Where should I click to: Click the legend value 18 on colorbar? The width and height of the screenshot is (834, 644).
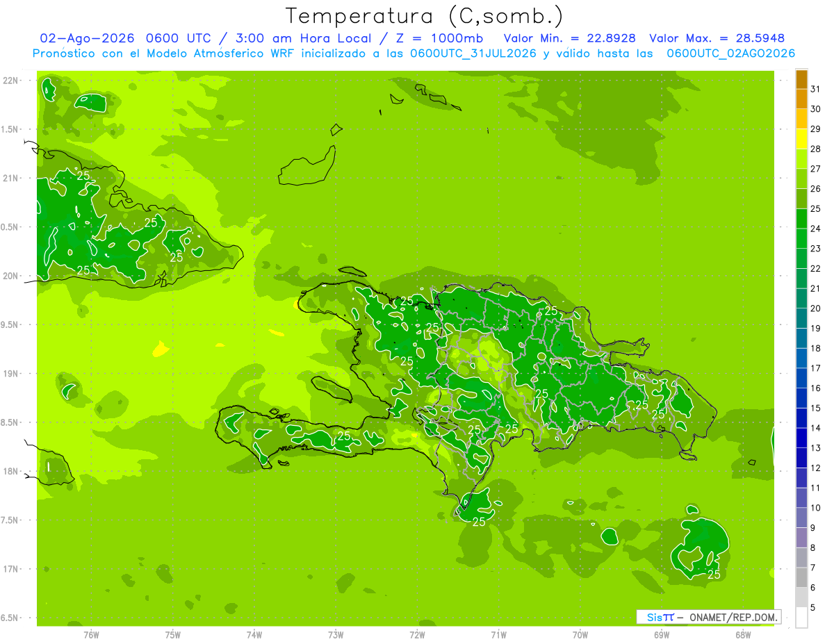pyautogui.click(x=816, y=348)
